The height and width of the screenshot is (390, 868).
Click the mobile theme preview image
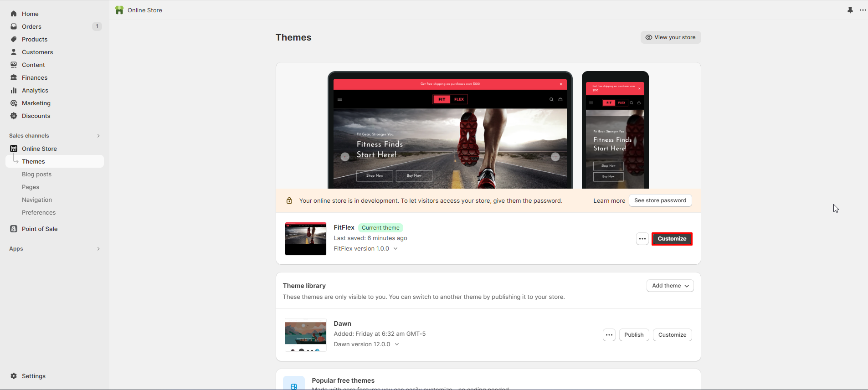coord(615,130)
